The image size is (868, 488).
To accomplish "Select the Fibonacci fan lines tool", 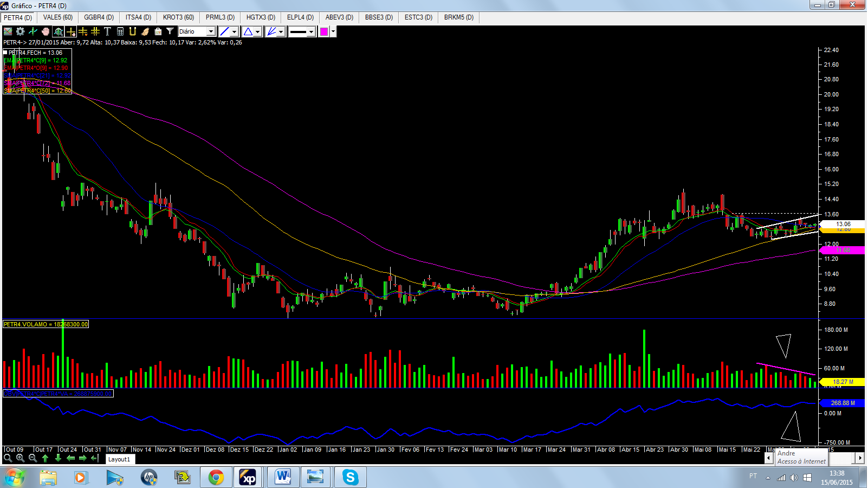I will point(271,31).
